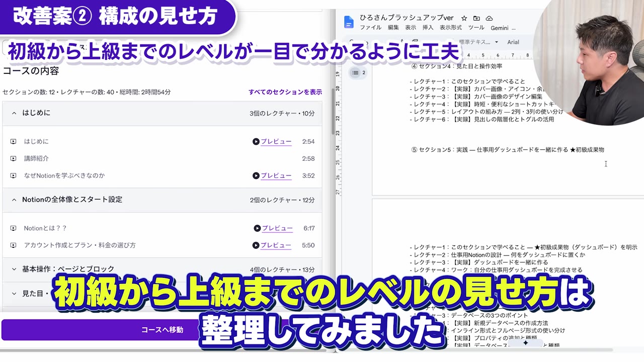The height and width of the screenshot is (362, 644).
Task: Click the アカウント作成とプラン・料金の選び方 title
Action: pos(79,245)
